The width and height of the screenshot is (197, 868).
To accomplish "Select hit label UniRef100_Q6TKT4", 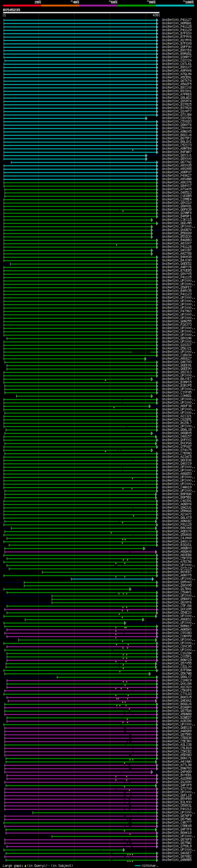I will pos(177,81).
